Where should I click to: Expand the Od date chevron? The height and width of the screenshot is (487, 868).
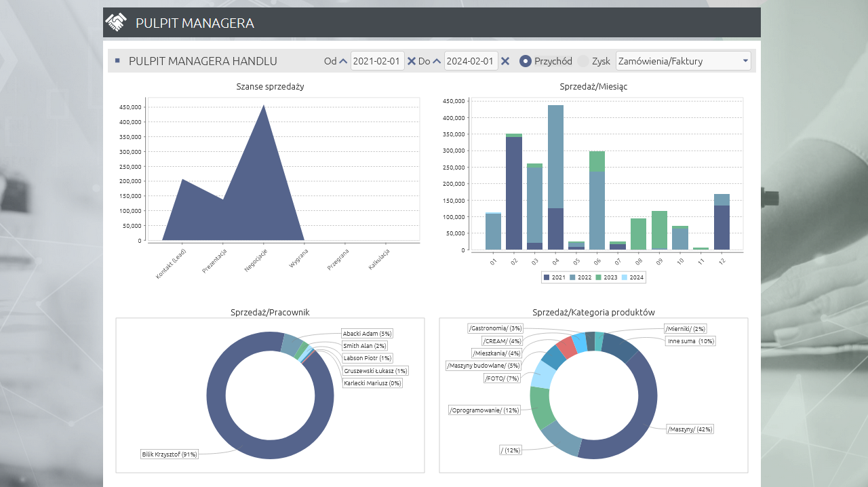click(x=343, y=61)
